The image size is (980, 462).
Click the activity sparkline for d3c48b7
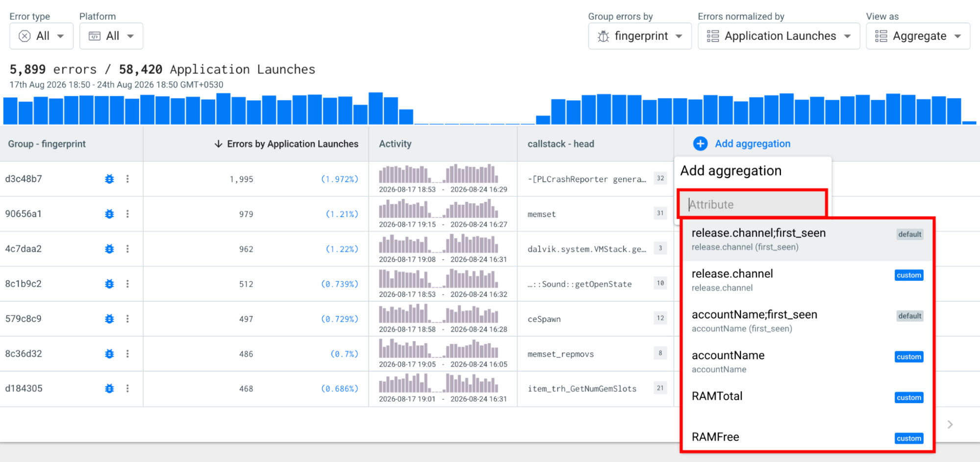[439, 173]
